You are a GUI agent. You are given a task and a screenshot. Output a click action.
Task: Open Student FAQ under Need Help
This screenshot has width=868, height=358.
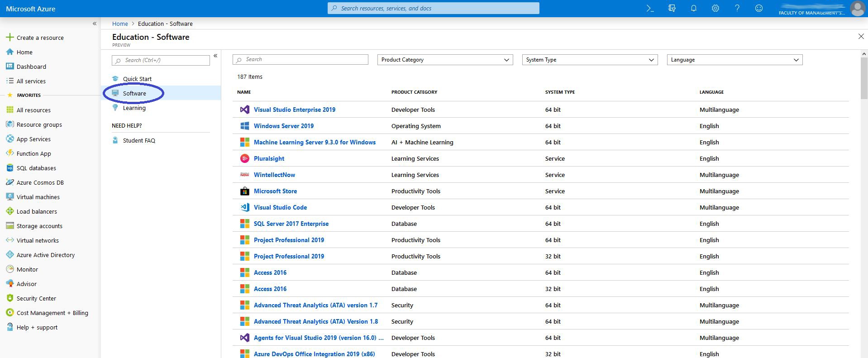pyautogui.click(x=139, y=140)
